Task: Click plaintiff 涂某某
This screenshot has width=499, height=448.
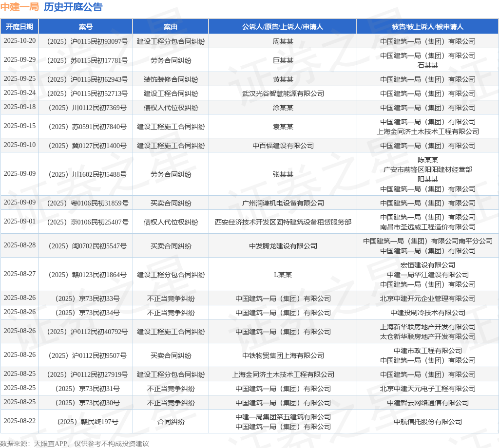Action: point(283,108)
